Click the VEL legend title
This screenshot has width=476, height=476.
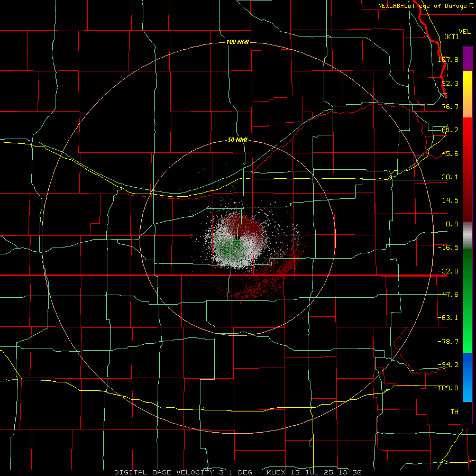[464, 32]
